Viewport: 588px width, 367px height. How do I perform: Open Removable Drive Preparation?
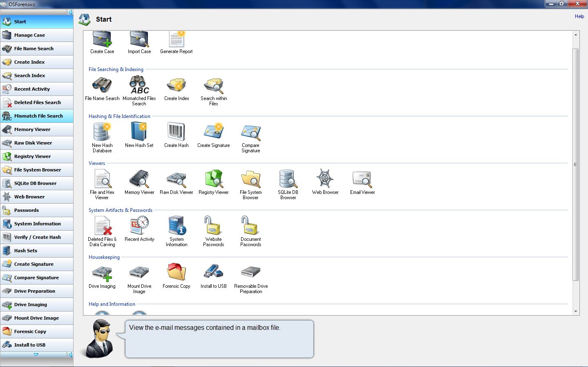[x=251, y=271]
